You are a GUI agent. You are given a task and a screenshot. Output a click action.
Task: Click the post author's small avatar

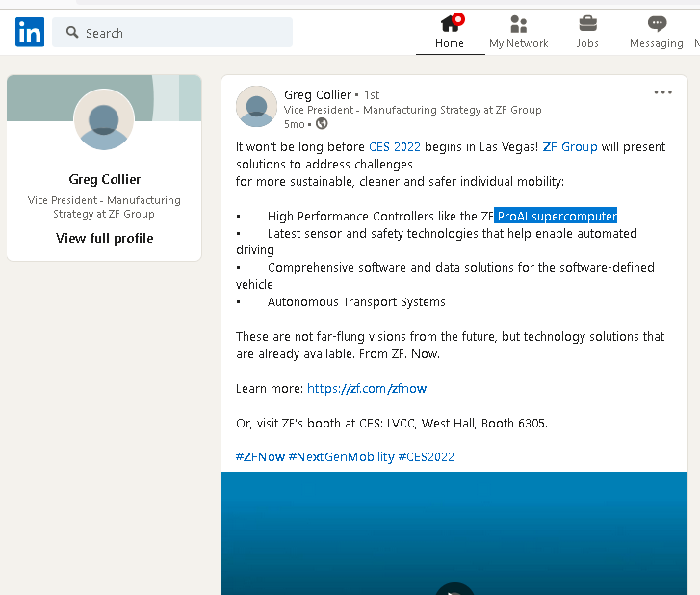click(x=256, y=107)
